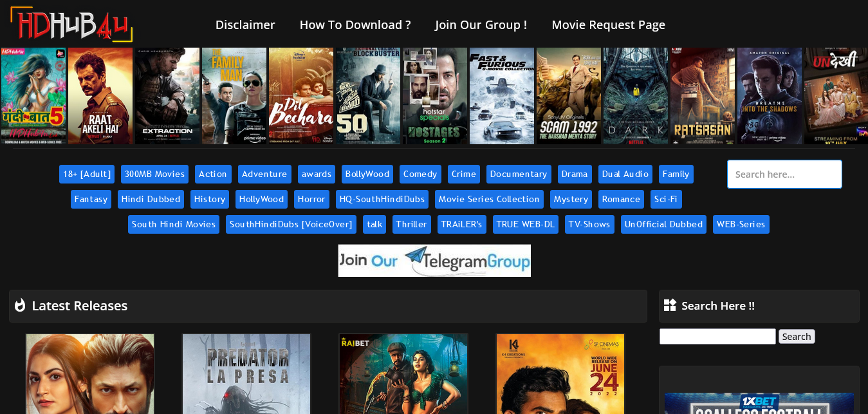
Task: Open Join Our Group ! link
Action: click(481, 24)
